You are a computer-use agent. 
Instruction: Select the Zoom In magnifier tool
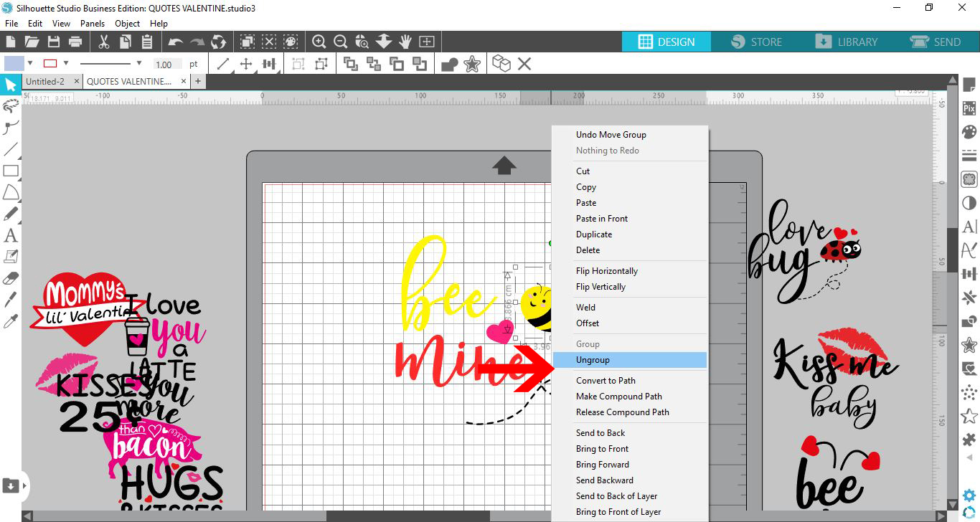(x=319, y=42)
